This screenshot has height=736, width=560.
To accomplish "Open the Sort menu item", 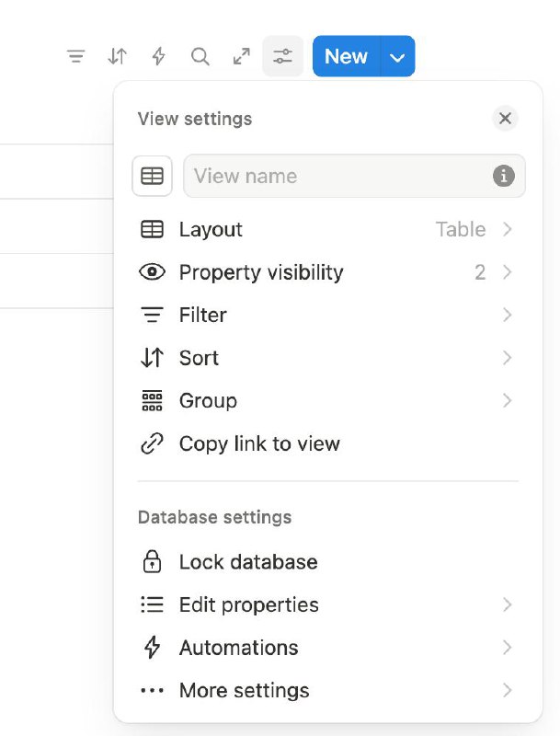I will [x=327, y=358].
